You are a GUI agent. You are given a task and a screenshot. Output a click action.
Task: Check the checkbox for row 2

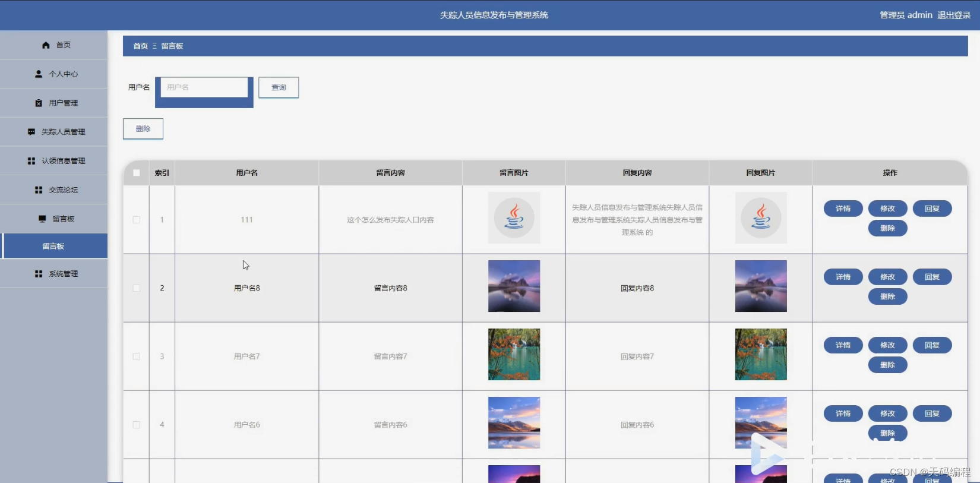coord(137,288)
